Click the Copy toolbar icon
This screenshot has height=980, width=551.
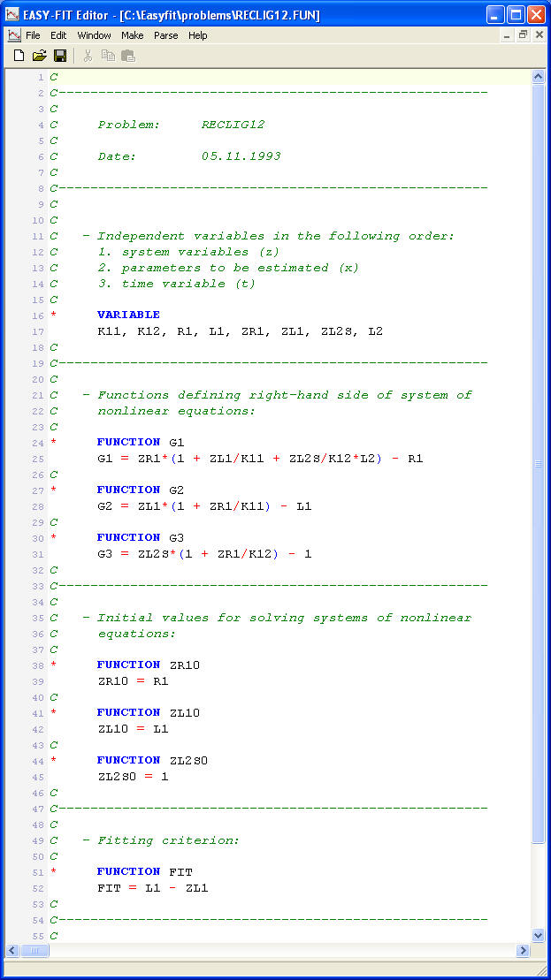coord(108,56)
